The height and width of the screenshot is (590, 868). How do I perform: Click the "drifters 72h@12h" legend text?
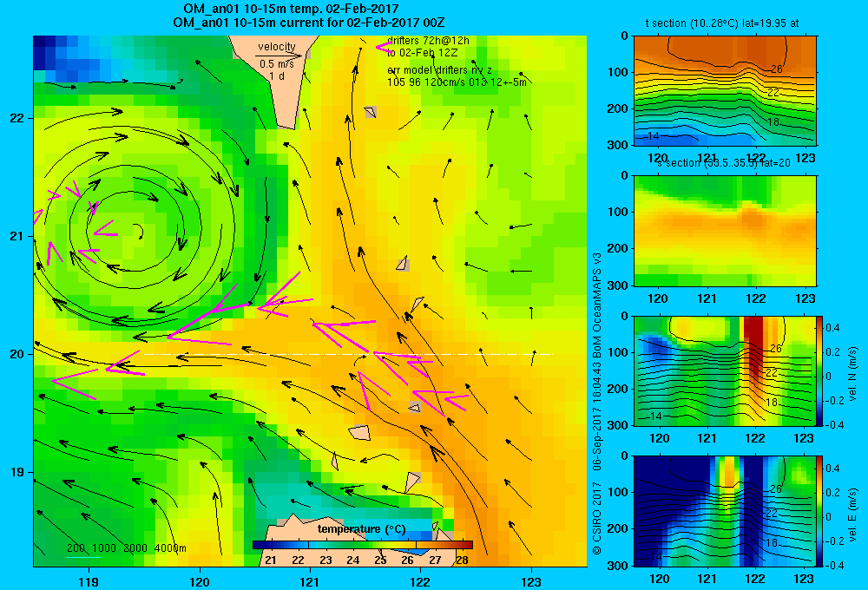click(428, 41)
